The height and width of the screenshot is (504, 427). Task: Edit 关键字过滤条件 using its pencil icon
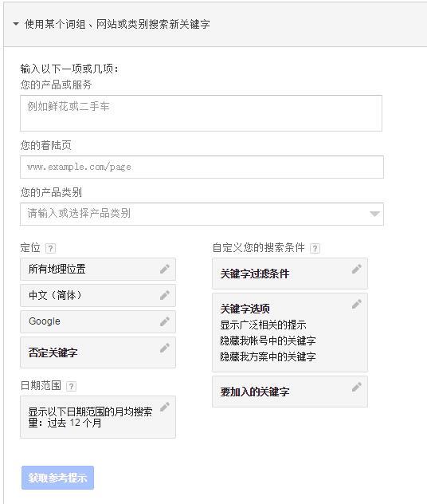(x=357, y=269)
